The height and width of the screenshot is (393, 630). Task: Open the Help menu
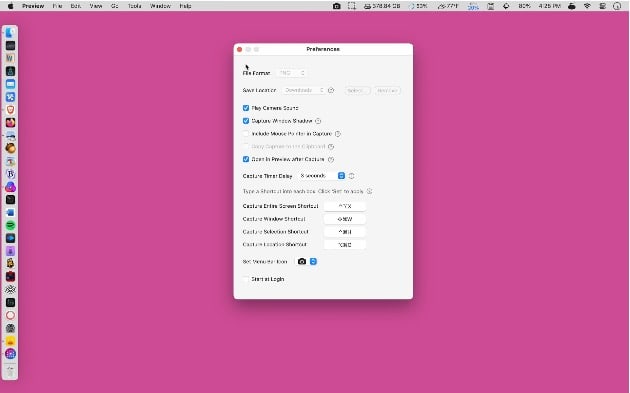tap(185, 6)
